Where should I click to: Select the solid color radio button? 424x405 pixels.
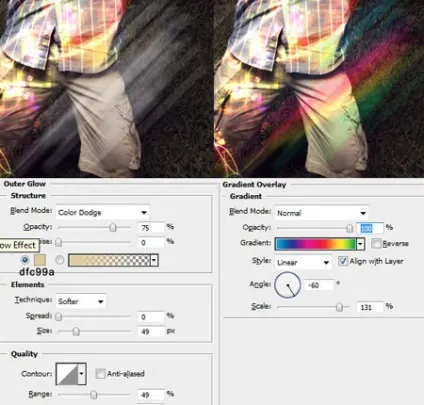point(25,260)
